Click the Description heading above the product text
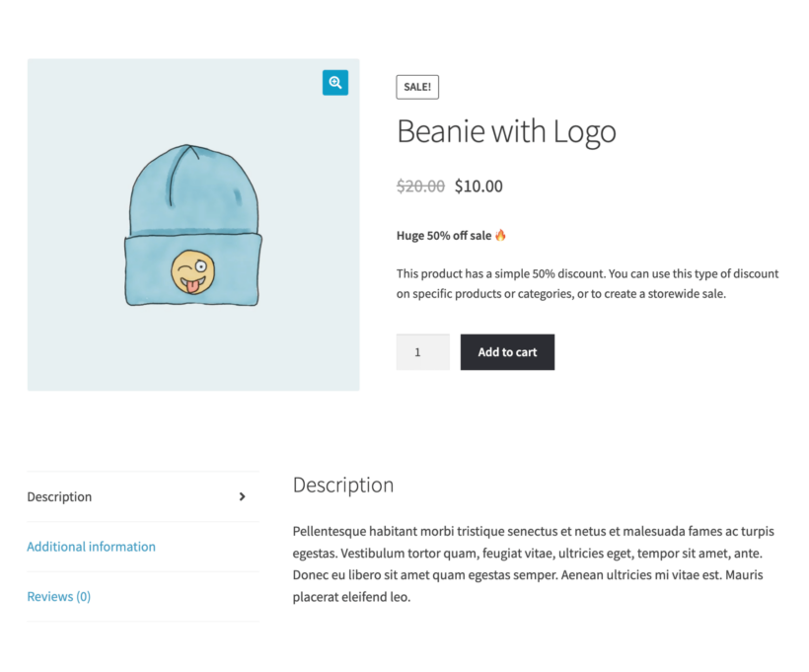Image resolution: width=809 pixels, height=672 pixels. (342, 485)
